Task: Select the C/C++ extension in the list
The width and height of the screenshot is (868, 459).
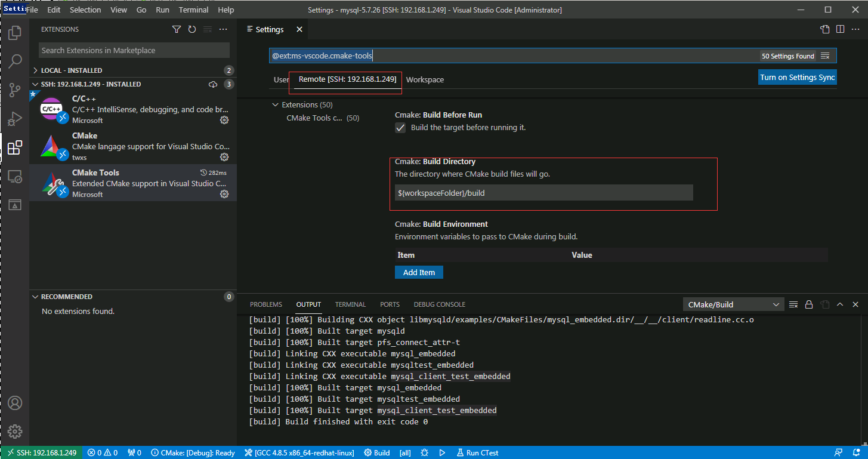Action: (x=133, y=109)
